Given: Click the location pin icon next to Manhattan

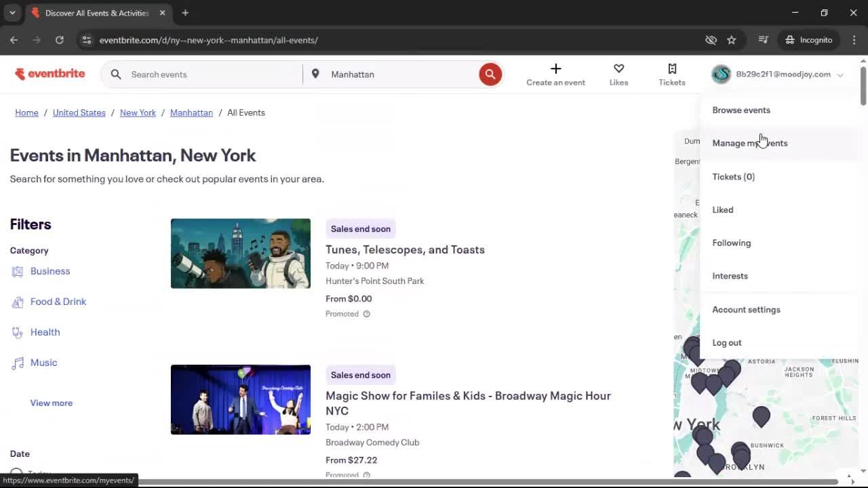Looking at the screenshot, I should tap(315, 74).
